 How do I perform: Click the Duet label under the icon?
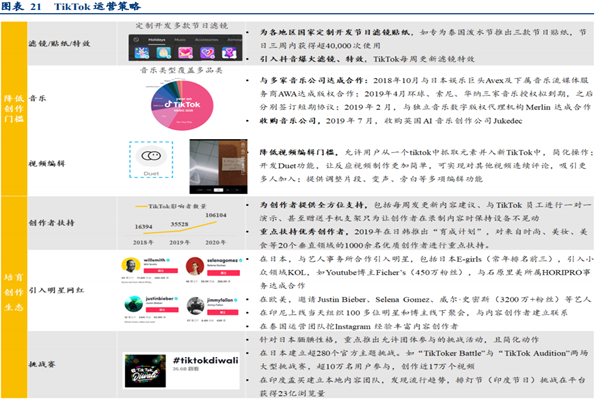coord(151,174)
